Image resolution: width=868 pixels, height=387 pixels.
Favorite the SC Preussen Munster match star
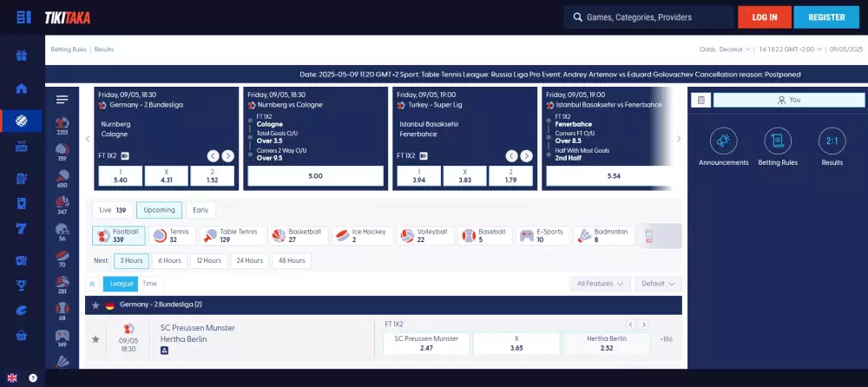coord(95,338)
